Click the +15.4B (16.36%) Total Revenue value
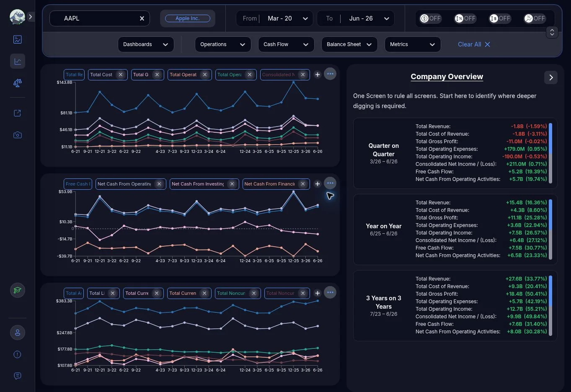The width and height of the screenshot is (571, 392). click(x=526, y=203)
